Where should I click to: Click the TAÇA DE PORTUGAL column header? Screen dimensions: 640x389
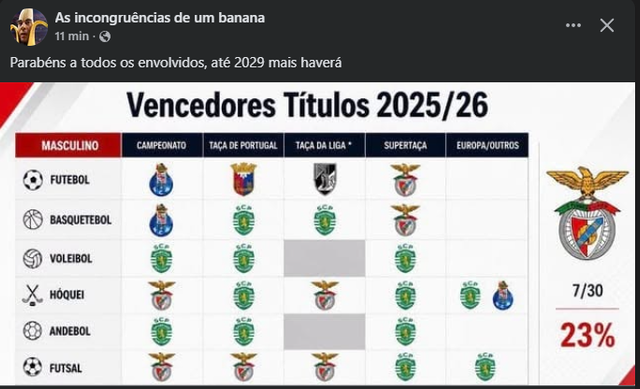[x=243, y=145]
